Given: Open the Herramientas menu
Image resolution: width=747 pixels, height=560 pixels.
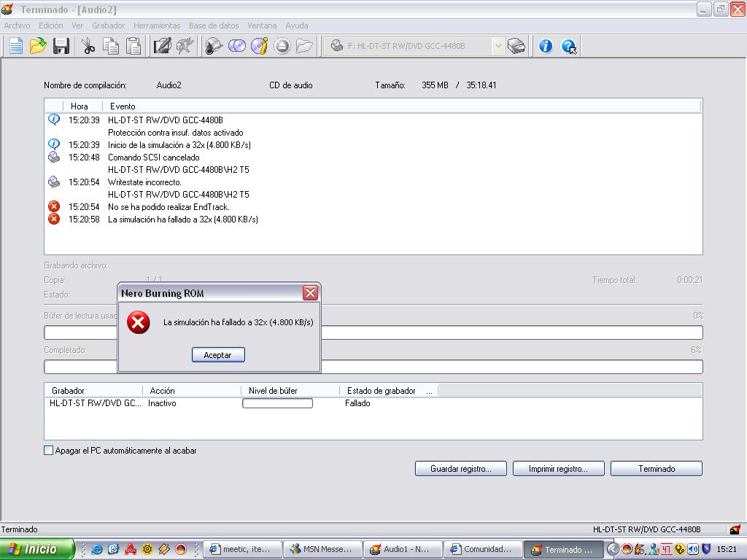Looking at the screenshot, I should 157,26.
